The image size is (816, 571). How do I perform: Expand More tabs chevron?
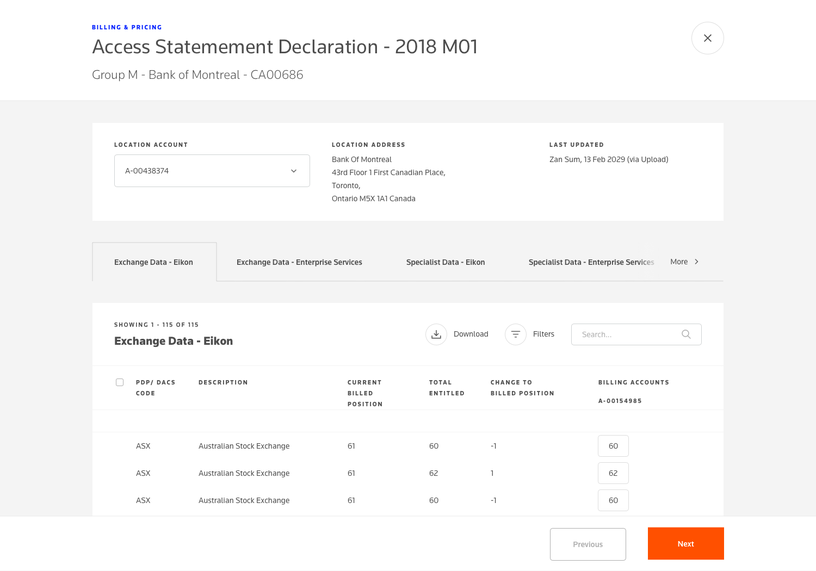[696, 262]
